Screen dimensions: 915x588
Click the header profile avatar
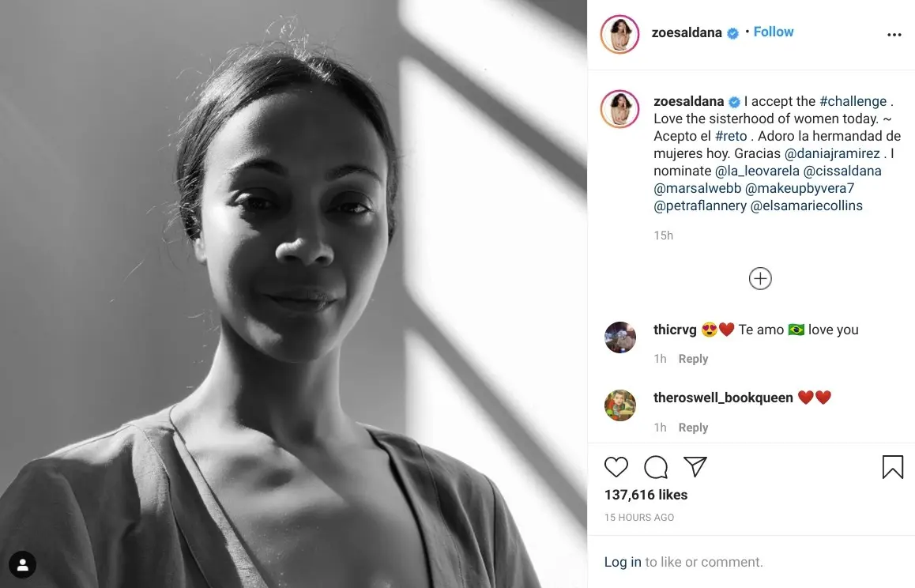coord(619,34)
